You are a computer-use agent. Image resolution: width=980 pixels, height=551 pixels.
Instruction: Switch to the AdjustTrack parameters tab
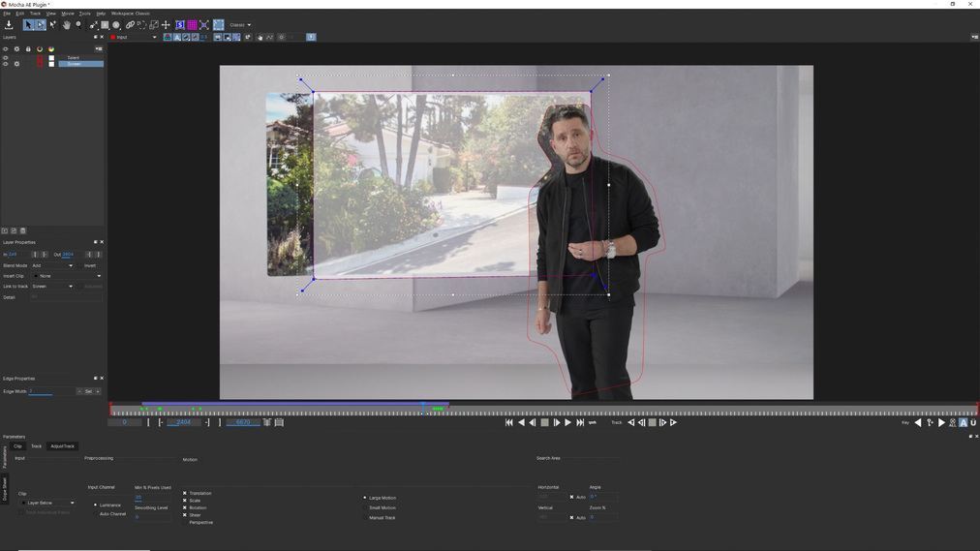click(x=63, y=446)
